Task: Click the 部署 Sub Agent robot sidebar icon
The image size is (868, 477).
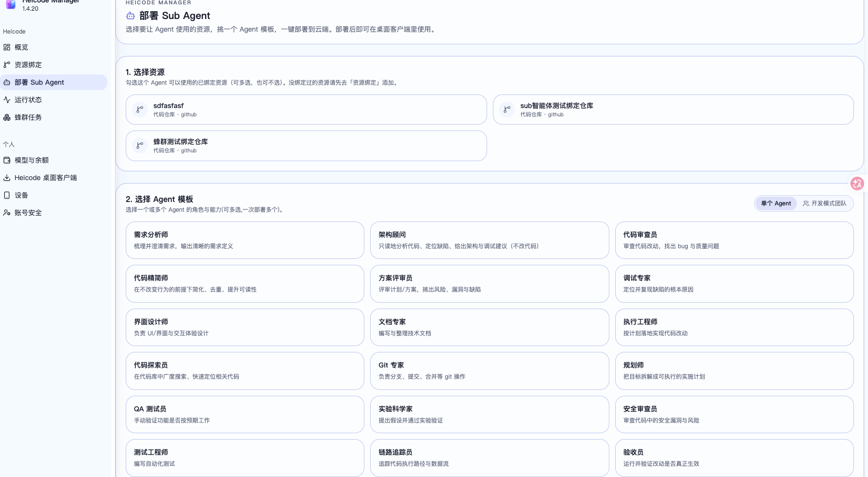Action: coord(7,82)
